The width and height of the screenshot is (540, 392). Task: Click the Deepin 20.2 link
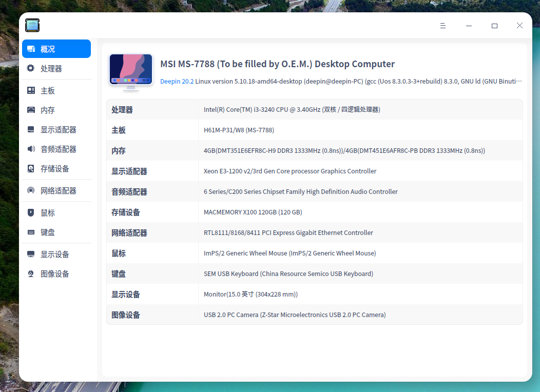point(177,81)
